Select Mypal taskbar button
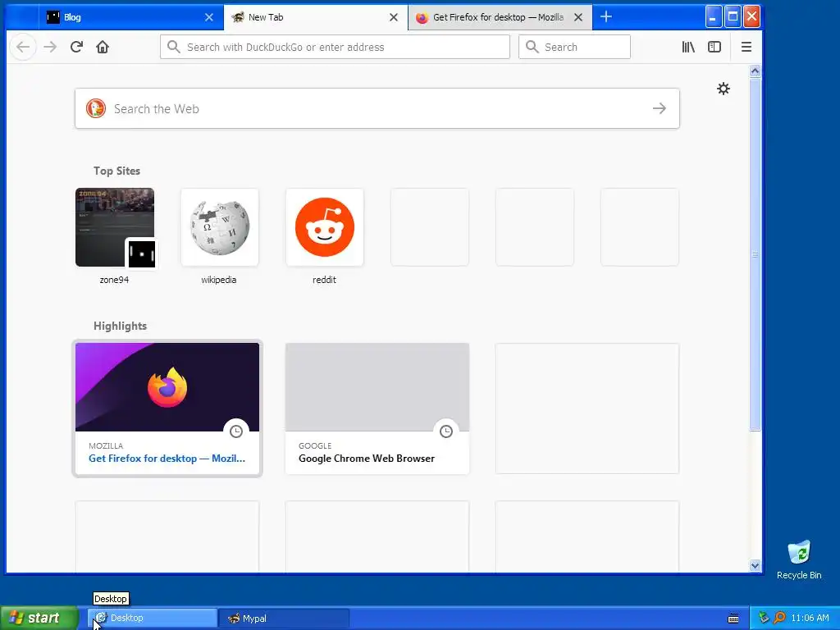Screen dimensions: 840x630 click(284, 619)
